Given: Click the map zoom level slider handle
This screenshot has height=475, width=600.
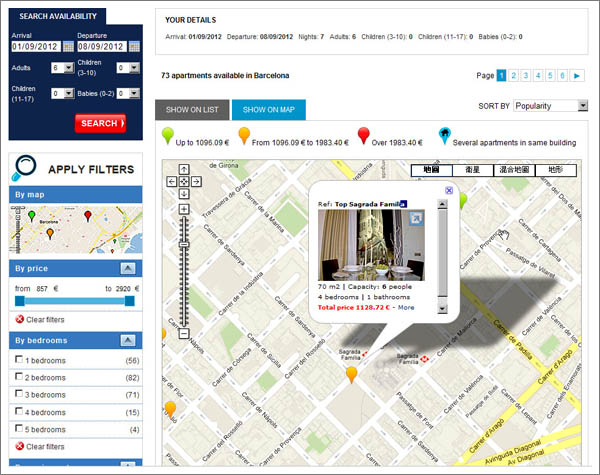Looking at the screenshot, I should (x=184, y=245).
